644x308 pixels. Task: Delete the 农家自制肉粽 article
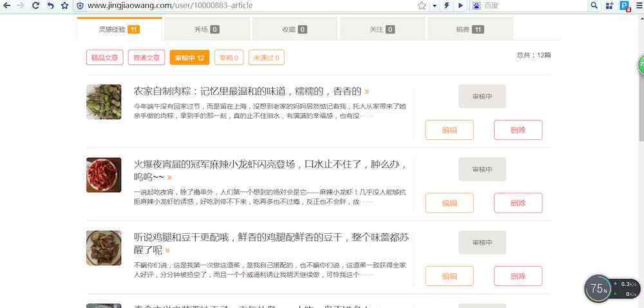(518, 130)
